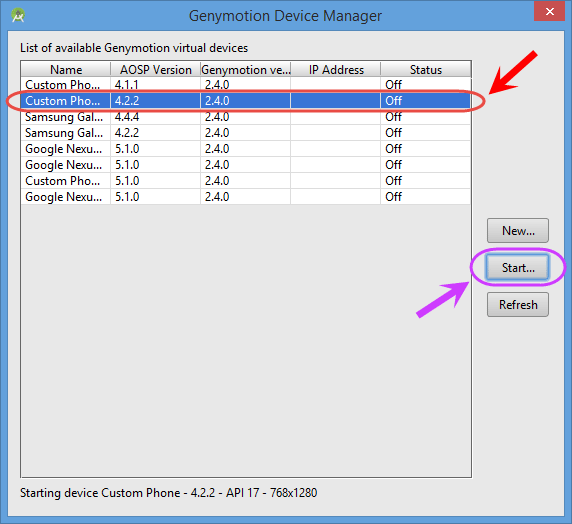The width and height of the screenshot is (572, 524).
Task: Click the 4.1.1 AOSP version cell
Action: [x=155, y=85]
